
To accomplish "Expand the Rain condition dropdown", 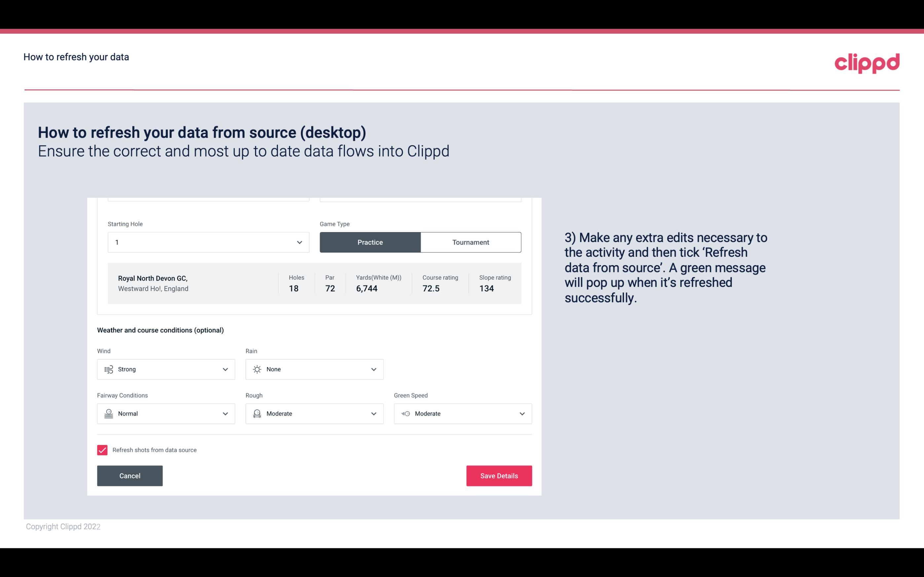I will tap(373, 369).
